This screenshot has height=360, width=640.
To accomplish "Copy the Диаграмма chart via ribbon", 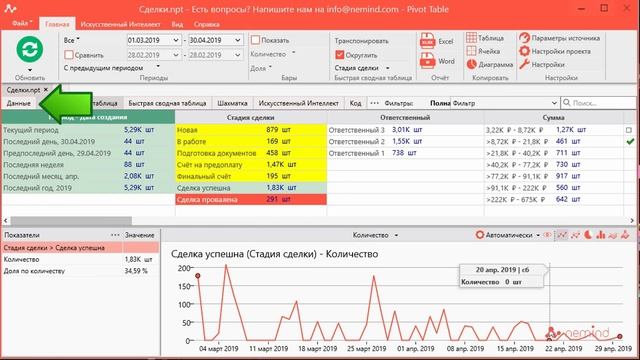I will click(x=471, y=64).
